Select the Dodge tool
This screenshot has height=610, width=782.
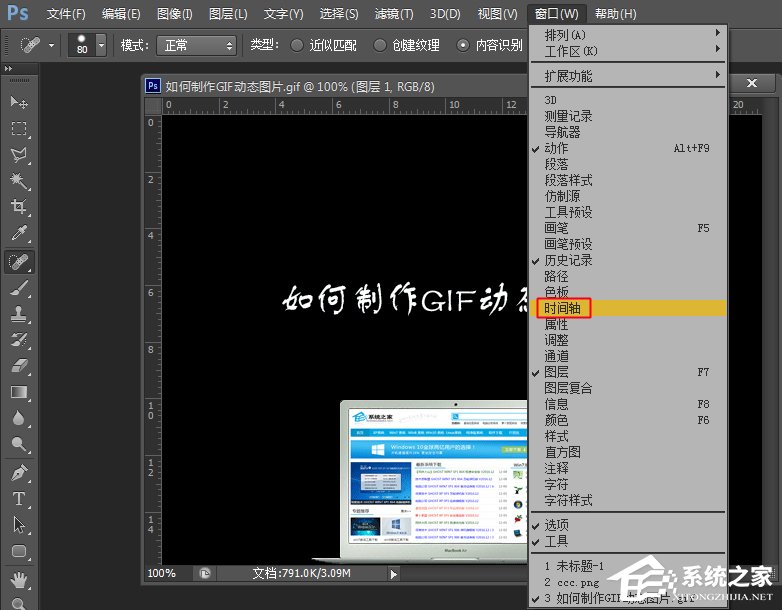pos(19,444)
